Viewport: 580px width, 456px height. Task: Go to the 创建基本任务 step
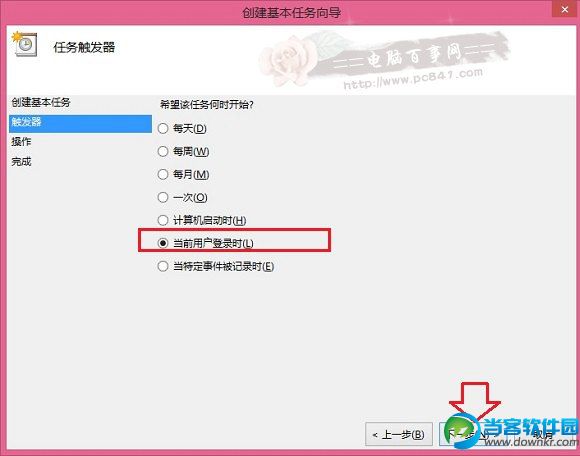41,102
